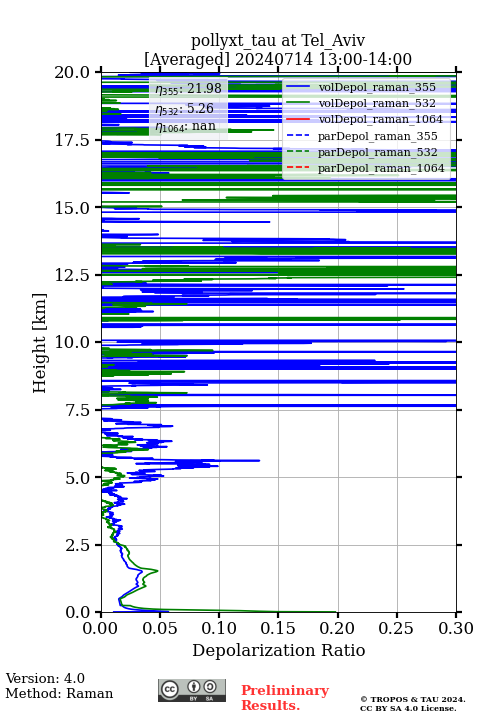Click the red volDepol_raman_1064 legend line
Screen dimensions: 480x720
click(x=298, y=119)
